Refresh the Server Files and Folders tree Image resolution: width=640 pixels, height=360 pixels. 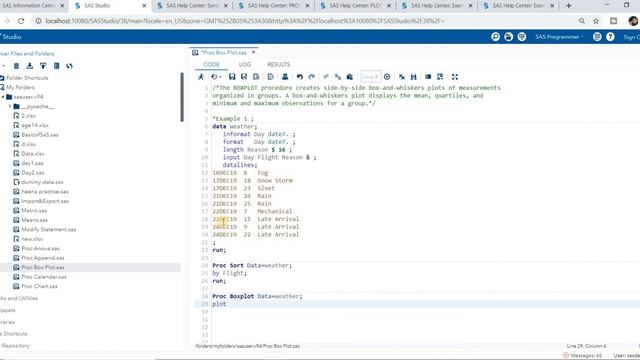(69, 66)
